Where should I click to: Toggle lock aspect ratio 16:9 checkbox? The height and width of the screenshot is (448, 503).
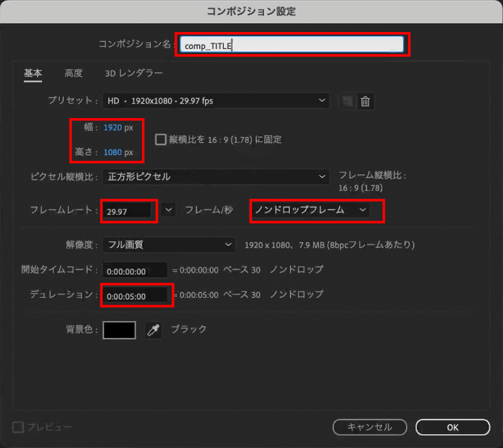pos(160,139)
